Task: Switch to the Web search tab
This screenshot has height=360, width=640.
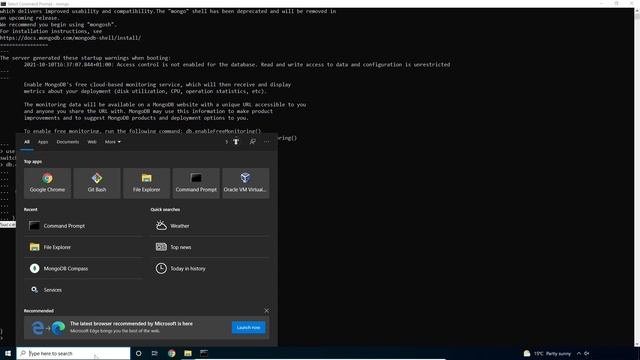Action: (92, 142)
